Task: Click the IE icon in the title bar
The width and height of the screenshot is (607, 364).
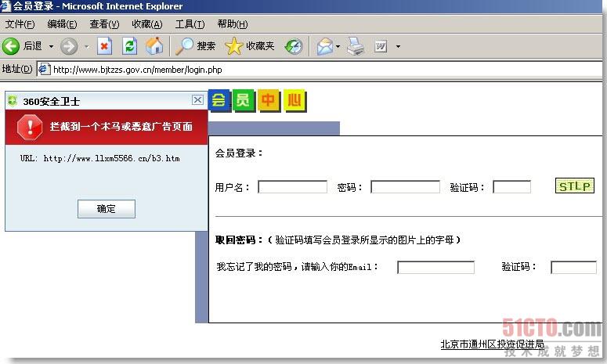Action: tap(5, 5)
